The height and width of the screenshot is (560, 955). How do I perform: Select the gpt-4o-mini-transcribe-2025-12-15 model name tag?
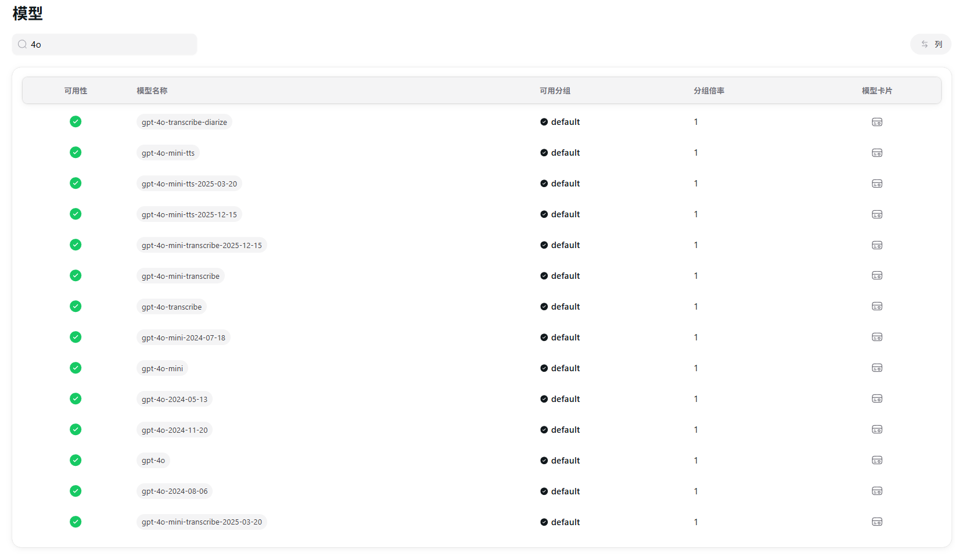[202, 245]
